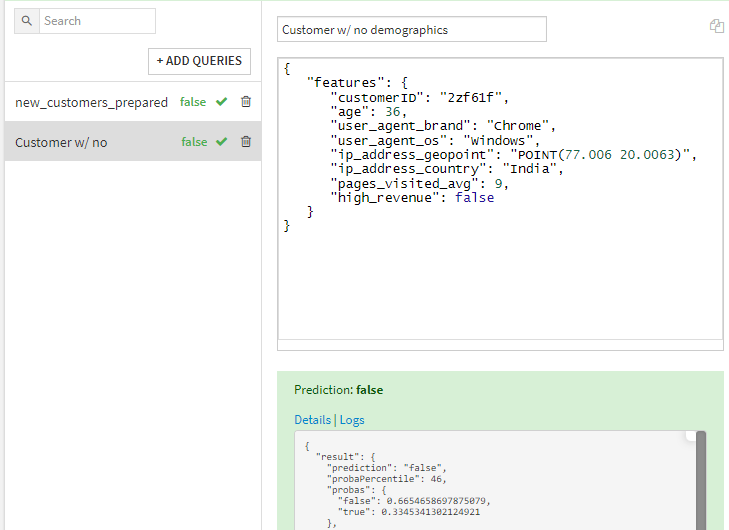The width and height of the screenshot is (729, 530).
Task: Click the "user_agent_os": "Windows" line
Action: [x=435, y=140]
